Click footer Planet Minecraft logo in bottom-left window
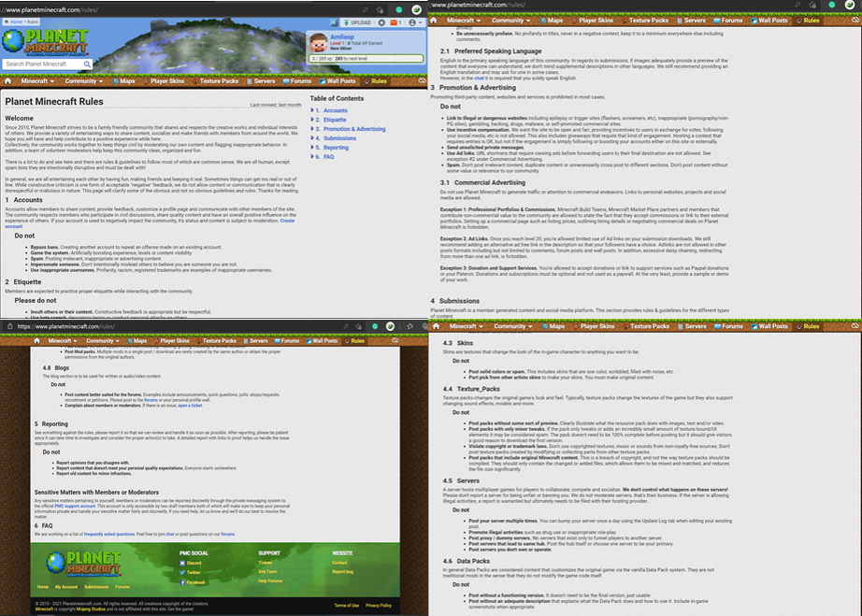Screen dimensions: 862x616 [83, 565]
